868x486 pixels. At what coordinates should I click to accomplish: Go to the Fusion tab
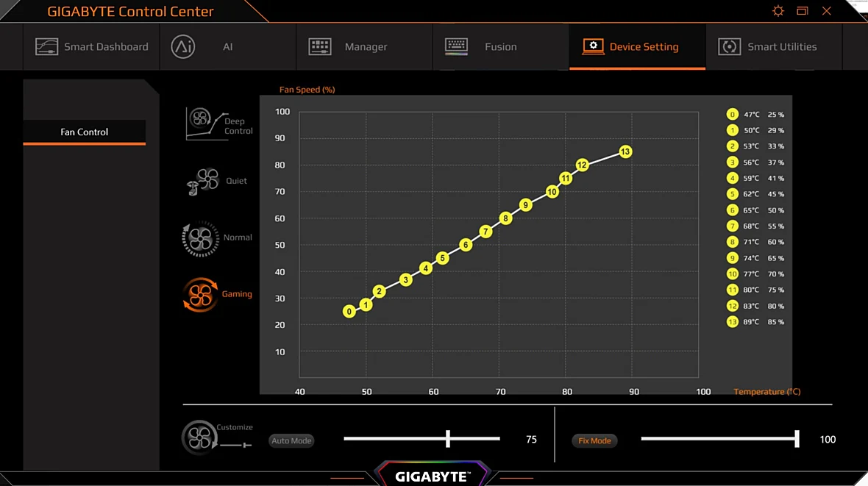click(500, 46)
